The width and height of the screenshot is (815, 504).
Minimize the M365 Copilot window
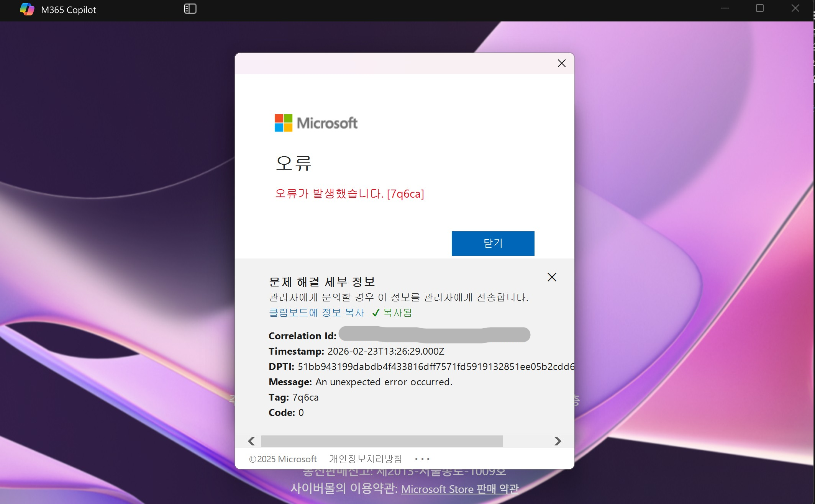(x=725, y=8)
